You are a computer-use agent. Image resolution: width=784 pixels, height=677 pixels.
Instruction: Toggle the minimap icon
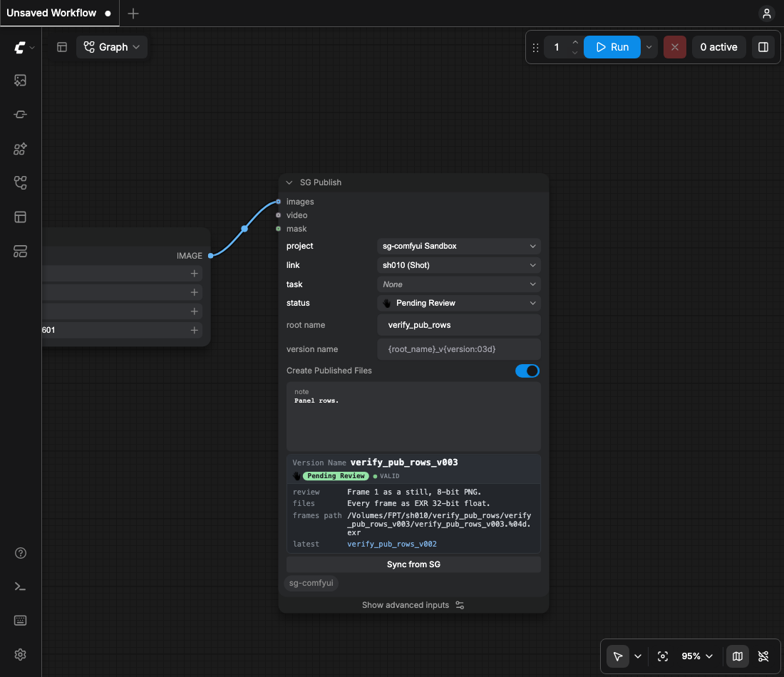[738, 656]
